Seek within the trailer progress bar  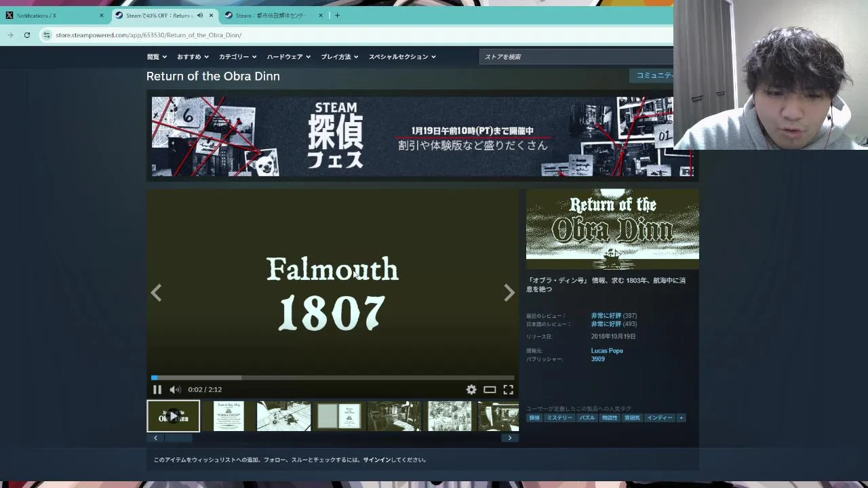pyautogui.click(x=332, y=378)
